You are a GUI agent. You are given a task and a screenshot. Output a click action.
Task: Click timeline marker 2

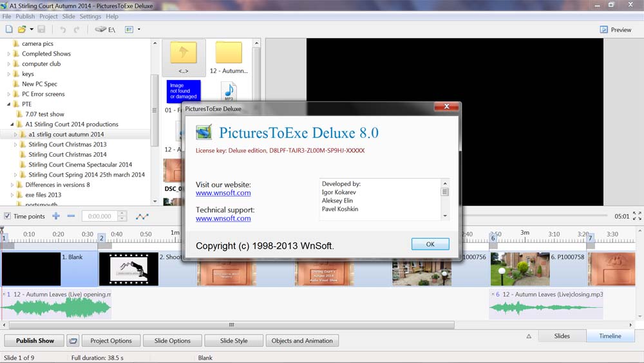101,238
